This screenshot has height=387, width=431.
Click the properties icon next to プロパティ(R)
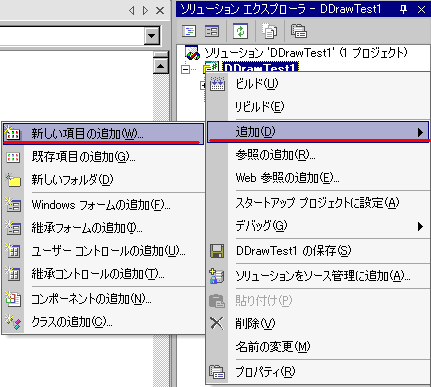217,372
